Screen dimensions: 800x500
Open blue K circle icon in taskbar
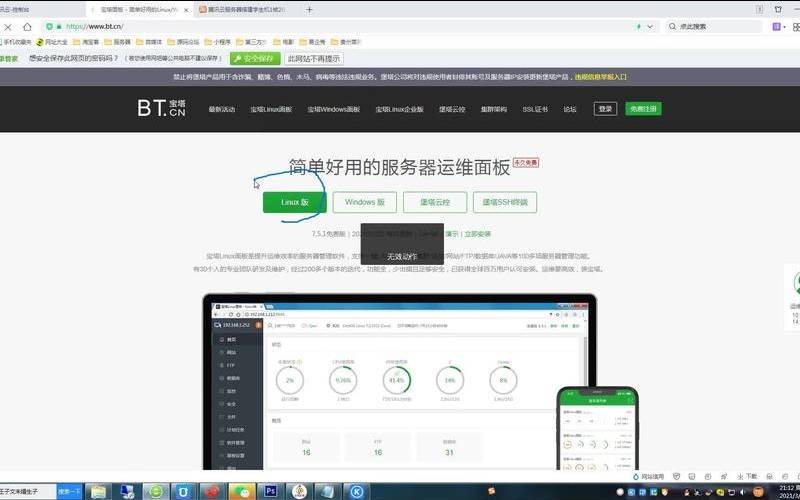point(357,492)
